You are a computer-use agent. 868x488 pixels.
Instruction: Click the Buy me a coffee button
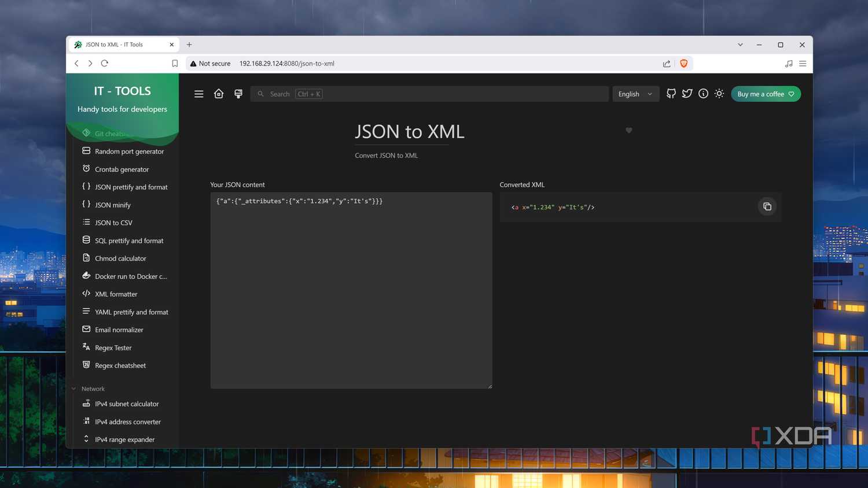(x=766, y=94)
